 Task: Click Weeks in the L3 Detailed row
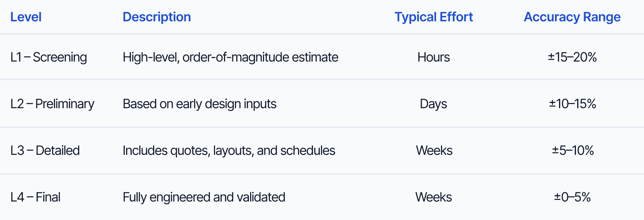point(434,150)
